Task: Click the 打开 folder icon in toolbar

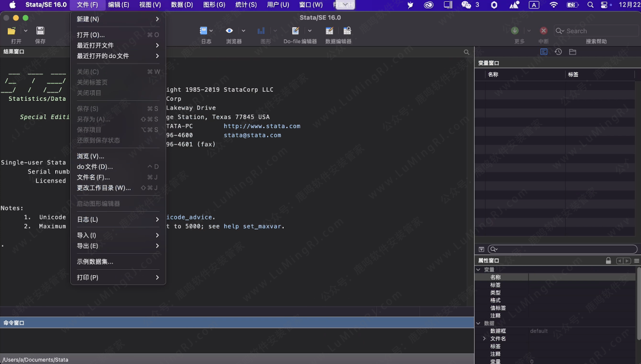Action: [12, 31]
